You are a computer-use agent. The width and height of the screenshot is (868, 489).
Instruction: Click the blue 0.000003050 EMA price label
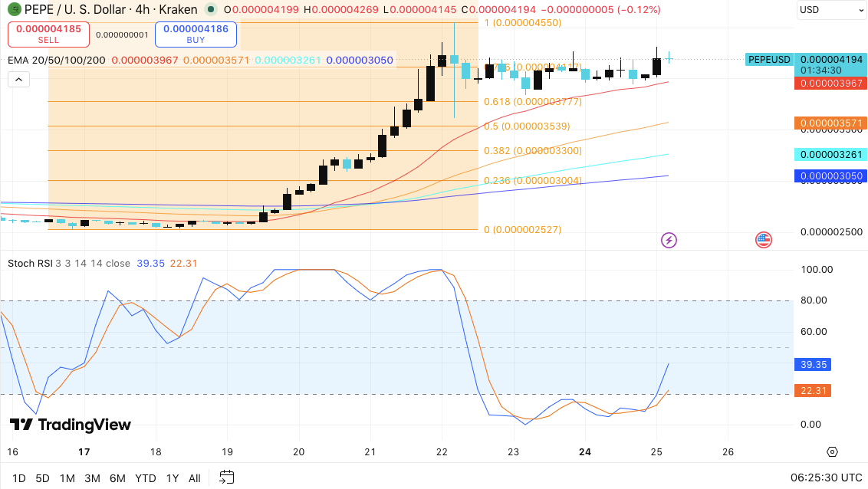[831, 176]
